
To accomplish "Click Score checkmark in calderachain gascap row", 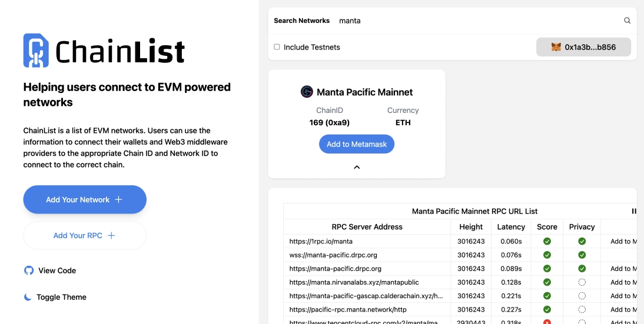I will pyautogui.click(x=547, y=296).
